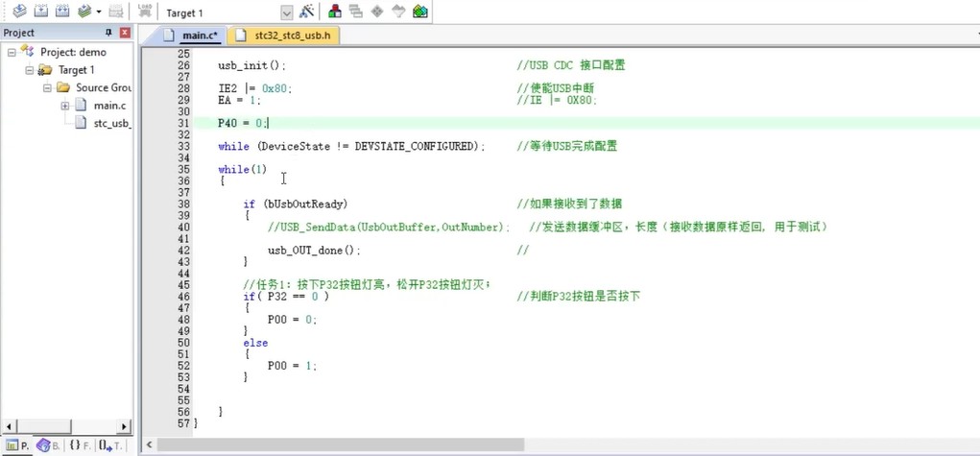980x456 pixels.
Task: Select main.c in the project tree
Action: click(x=109, y=106)
